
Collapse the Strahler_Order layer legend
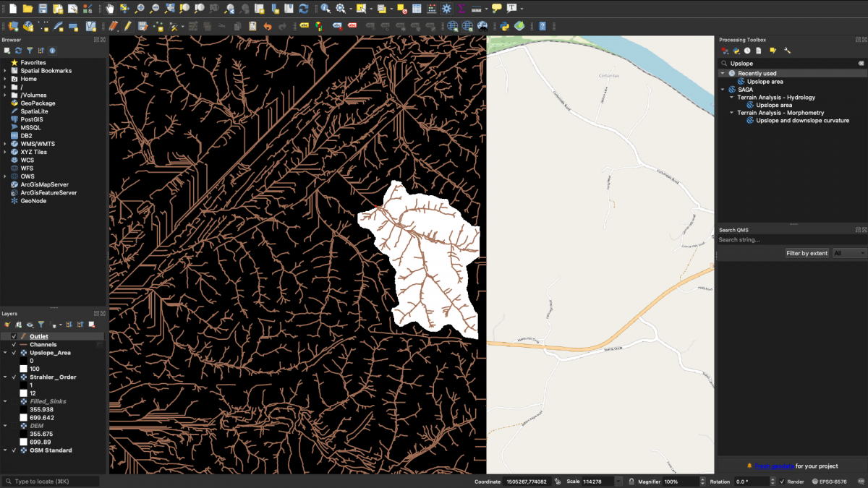coord(5,377)
